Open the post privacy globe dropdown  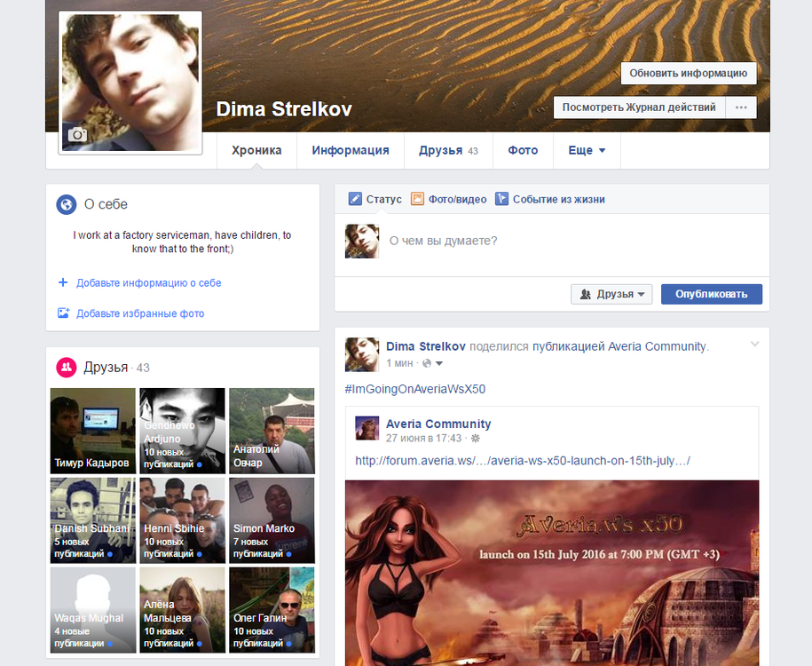[x=432, y=363]
